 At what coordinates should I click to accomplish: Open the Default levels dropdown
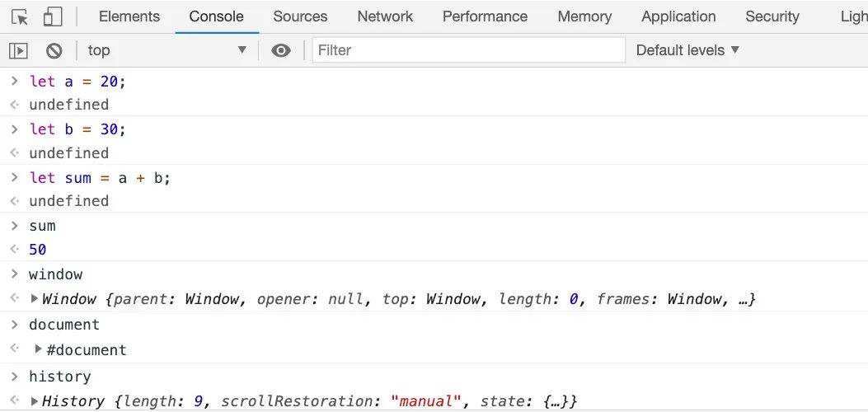(x=687, y=50)
